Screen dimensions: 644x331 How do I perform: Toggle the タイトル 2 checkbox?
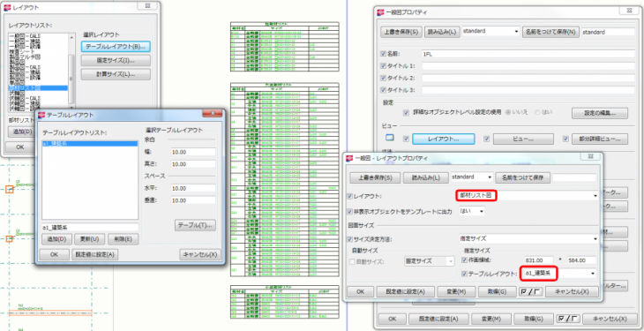(384, 78)
